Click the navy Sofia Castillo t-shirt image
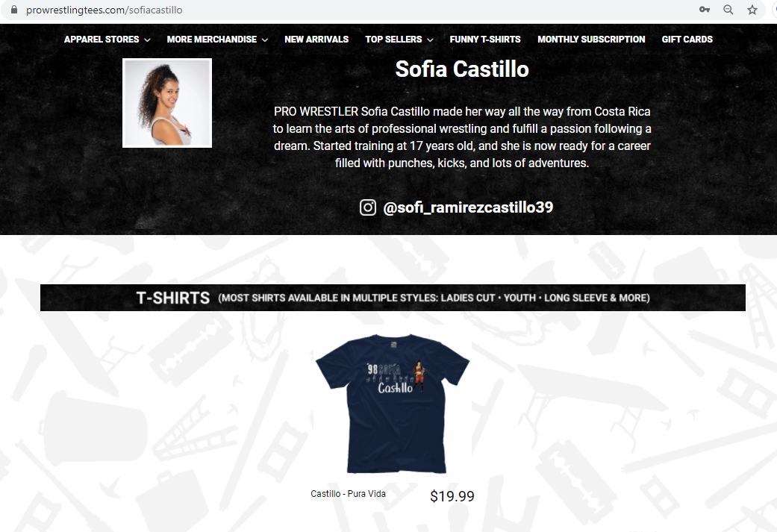The width and height of the screenshot is (777, 532). click(393, 404)
